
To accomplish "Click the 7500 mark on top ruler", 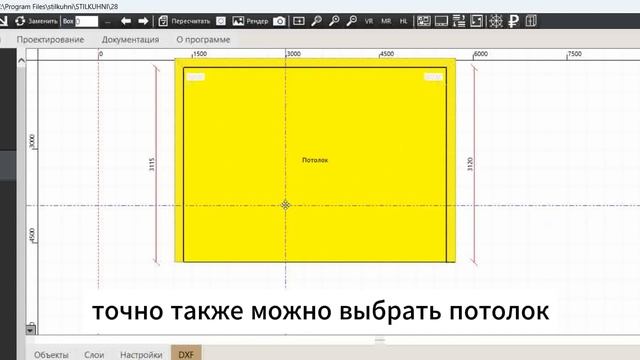I will 575,54.
